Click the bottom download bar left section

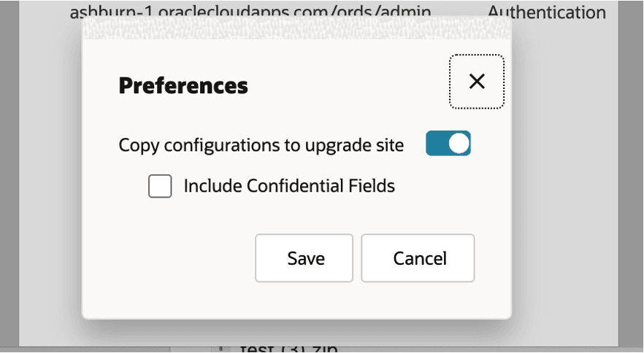pyautogui.click(x=85, y=349)
